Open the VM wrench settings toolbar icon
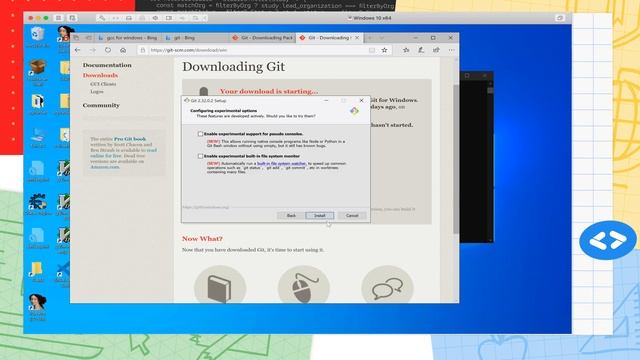Screen dimensions: 640x360 pyautogui.click(x=102, y=18)
